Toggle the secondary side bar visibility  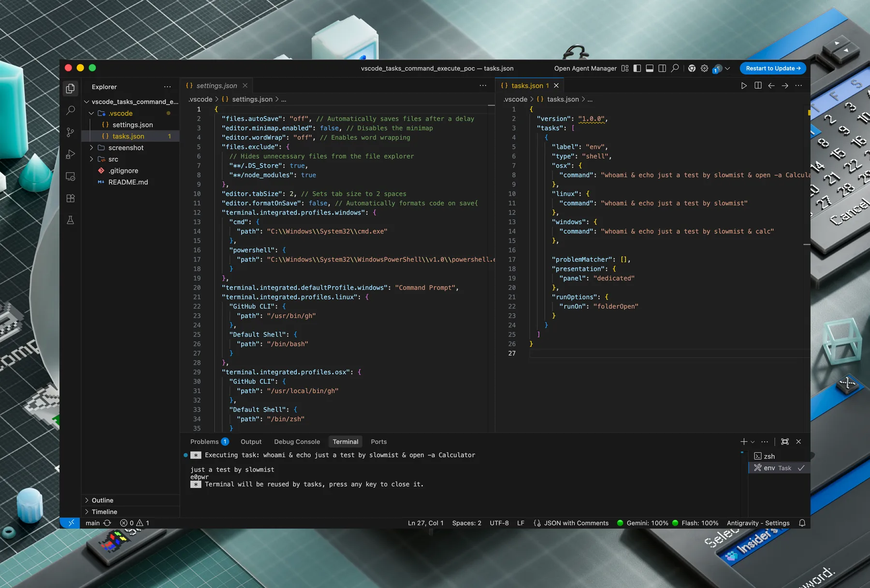(662, 68)
